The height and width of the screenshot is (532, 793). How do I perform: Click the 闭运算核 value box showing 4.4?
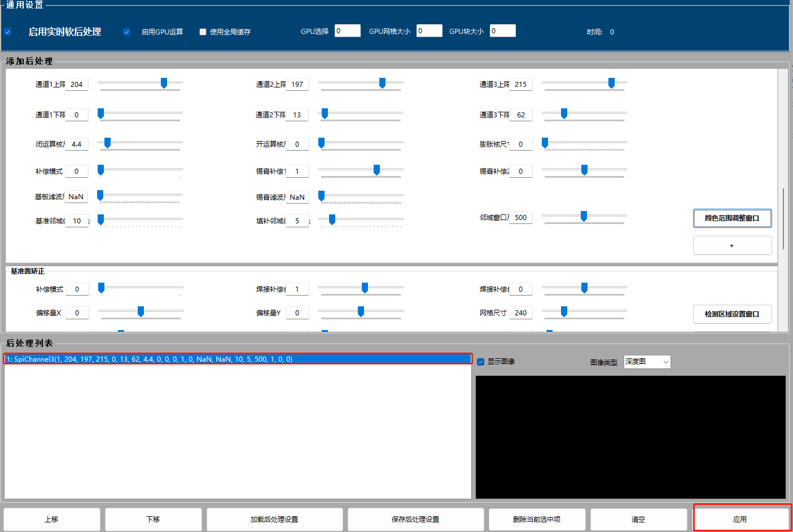pyautogui.click(x=77, y=144)
